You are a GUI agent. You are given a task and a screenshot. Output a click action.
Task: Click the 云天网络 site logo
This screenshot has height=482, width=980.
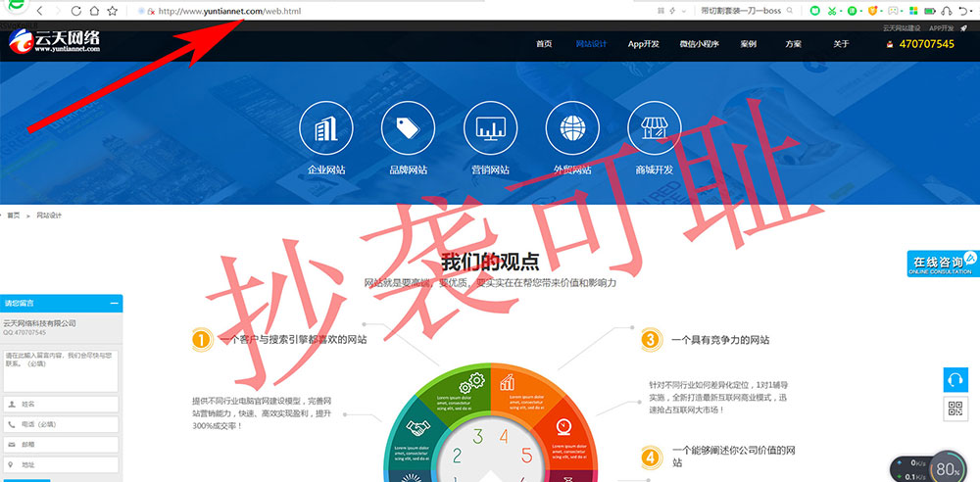click(x=54, y=41)
